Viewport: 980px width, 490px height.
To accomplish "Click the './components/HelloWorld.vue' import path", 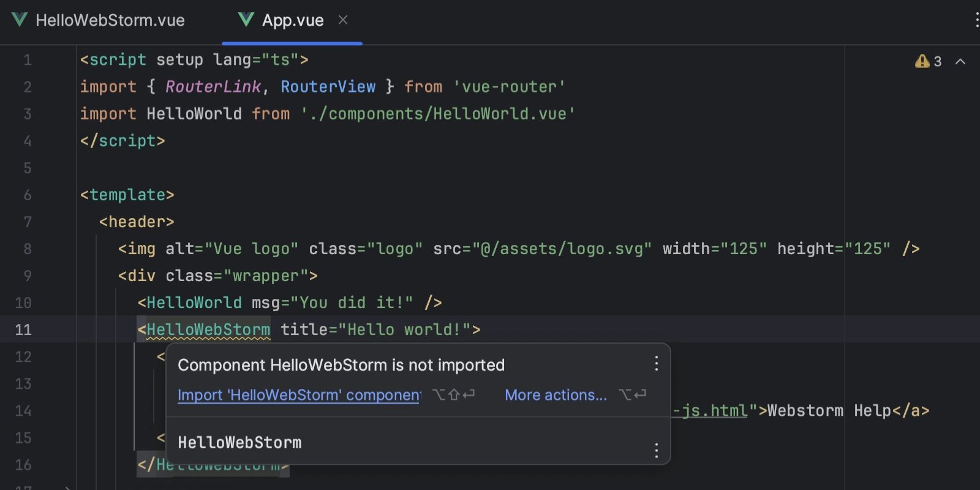I will point(437,114).
